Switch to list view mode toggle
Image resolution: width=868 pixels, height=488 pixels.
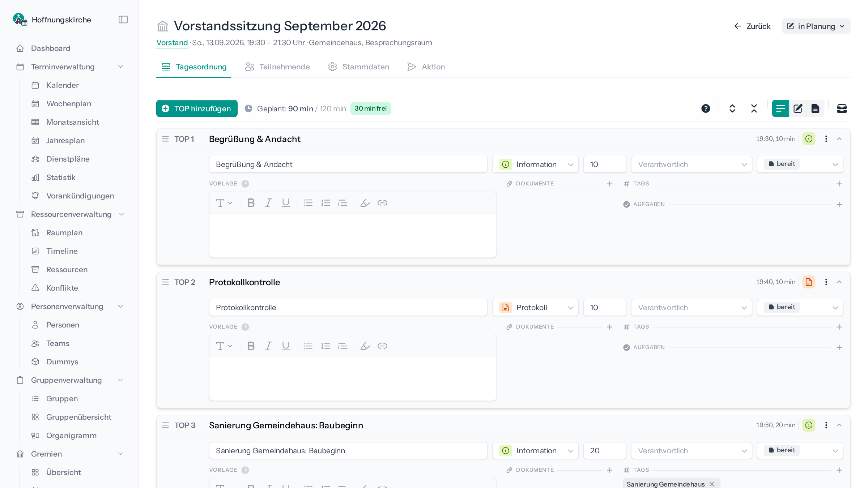click(780, 108)
